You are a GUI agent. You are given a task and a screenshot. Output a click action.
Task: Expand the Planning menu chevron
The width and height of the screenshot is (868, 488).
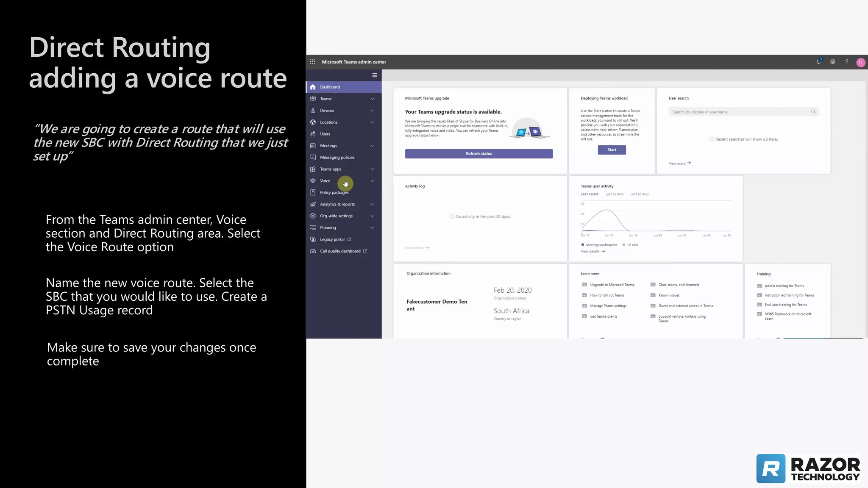pos(373,227)
